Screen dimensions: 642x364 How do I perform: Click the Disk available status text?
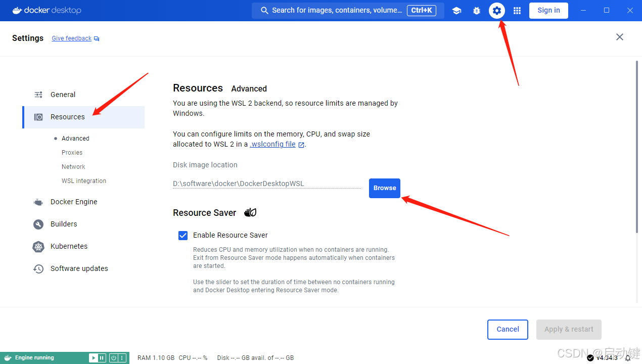pyautogui.click(x=255, y=358)
